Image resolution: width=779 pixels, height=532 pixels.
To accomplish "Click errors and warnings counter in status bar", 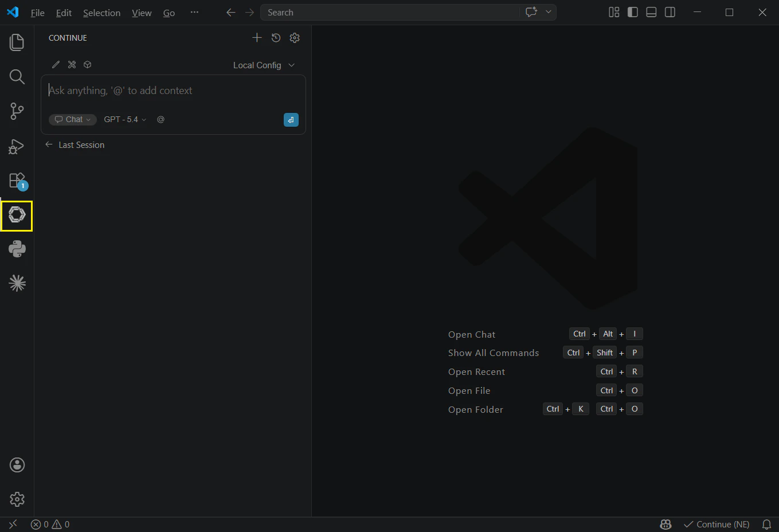I will [x=50, y=524].
